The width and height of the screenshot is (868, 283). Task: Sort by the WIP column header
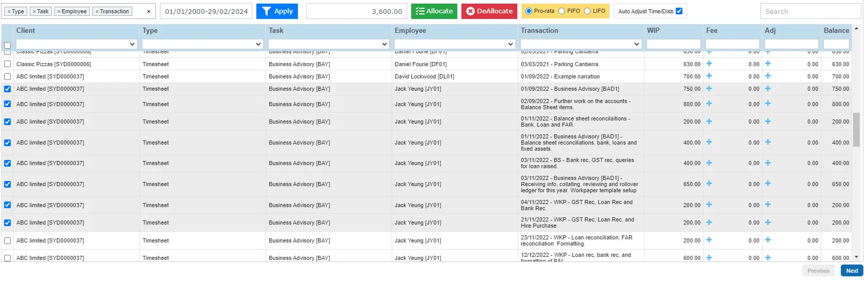pos(653,30)
